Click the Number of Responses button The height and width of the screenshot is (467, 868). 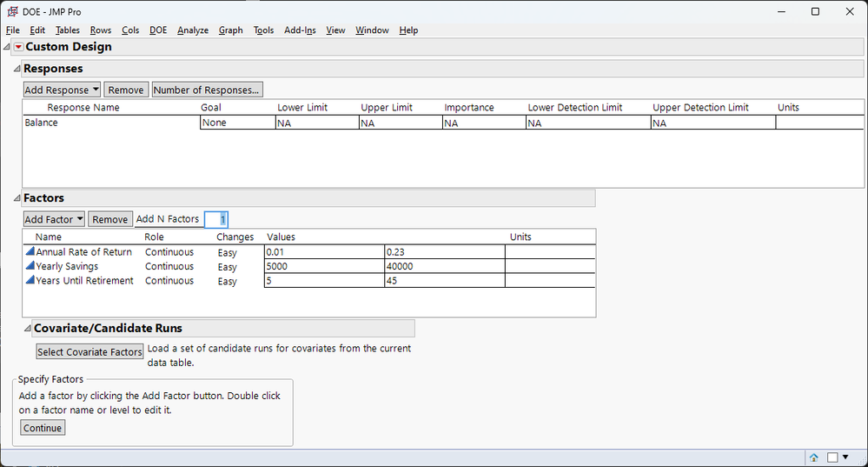click(x=207, y=90)
